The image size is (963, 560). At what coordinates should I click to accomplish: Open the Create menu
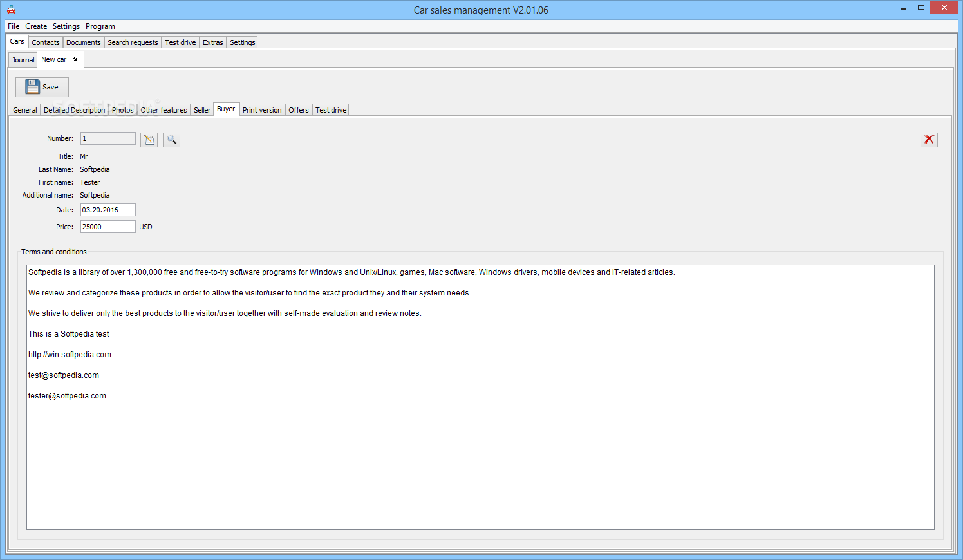[x=36, y=26]
